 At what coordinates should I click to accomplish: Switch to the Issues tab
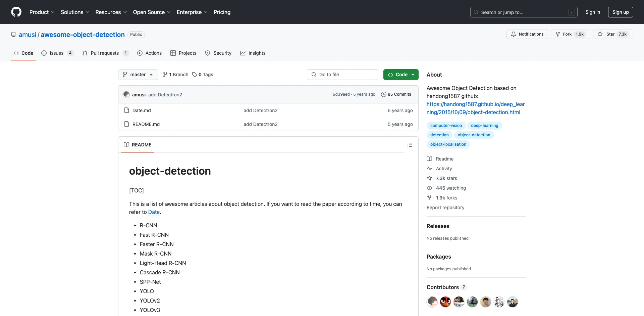coord(57,53)
